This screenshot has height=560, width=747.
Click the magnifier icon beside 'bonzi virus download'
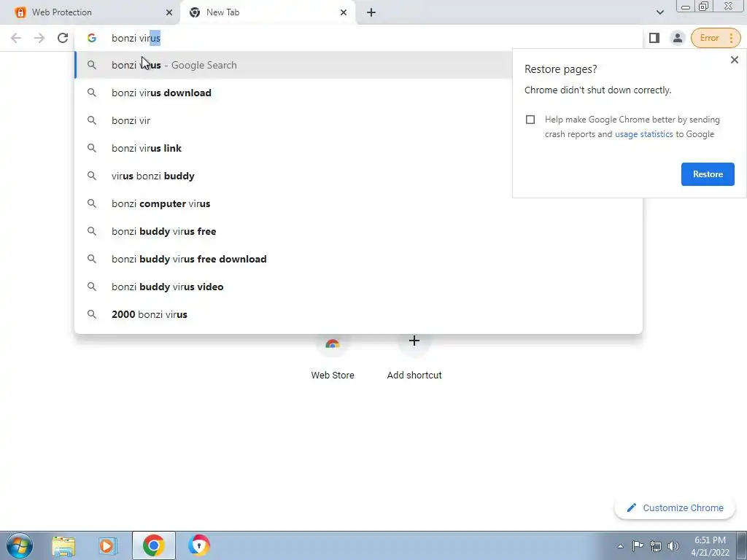(92, 93)
